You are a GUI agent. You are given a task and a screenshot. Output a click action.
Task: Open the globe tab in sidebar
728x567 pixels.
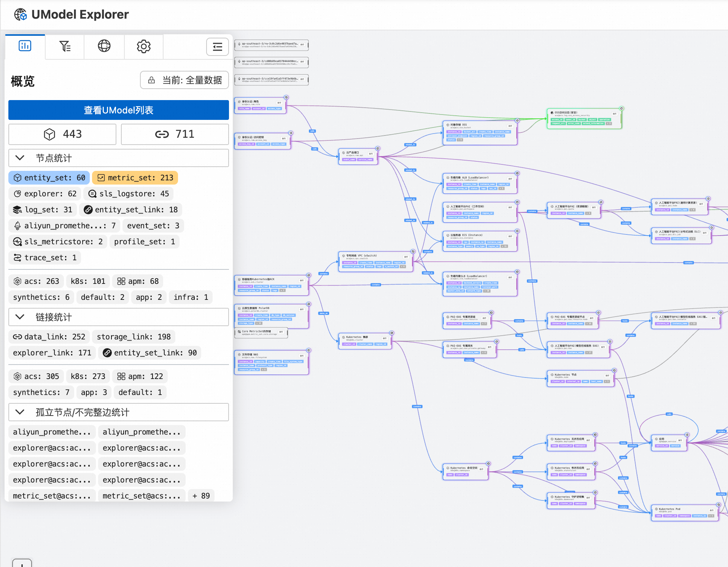104,46
